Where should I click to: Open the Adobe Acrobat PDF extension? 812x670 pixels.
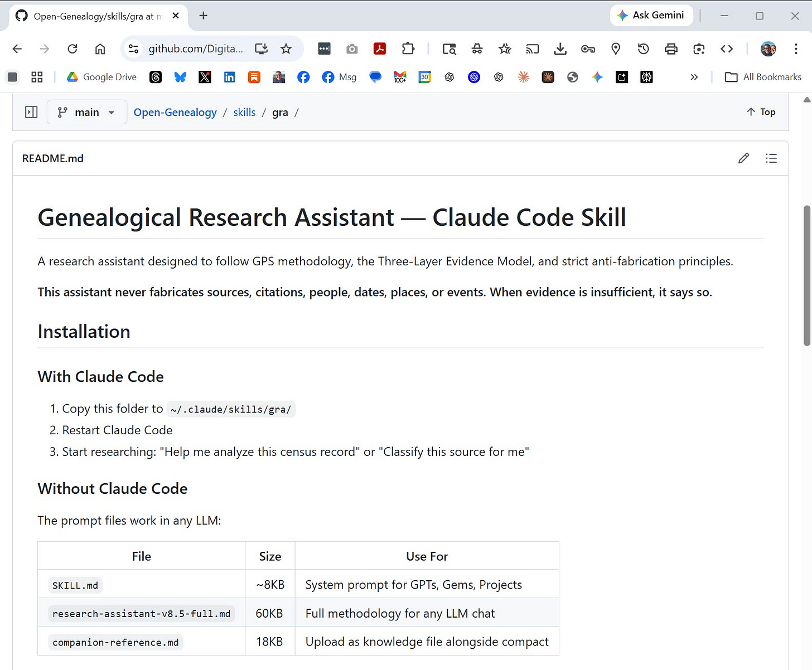(380, 49)
